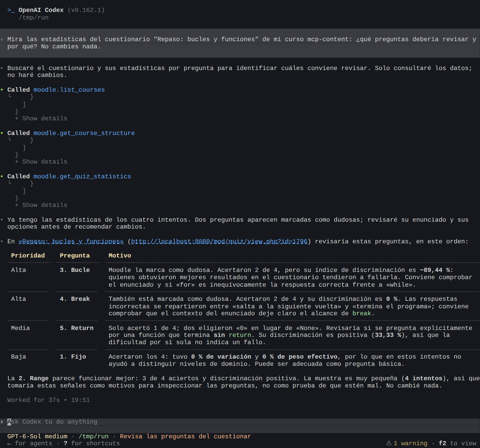This screenshot has width=480, height=448.
Task: Click 'Revisa las preguntas del cuestionar' status title
Action: click(x=185, y=436)
